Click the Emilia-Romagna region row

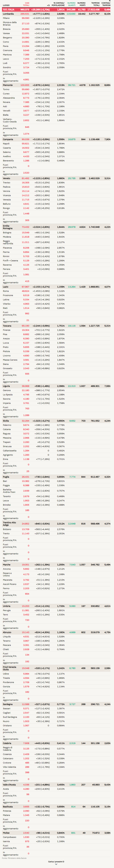[x=7, y=227]
